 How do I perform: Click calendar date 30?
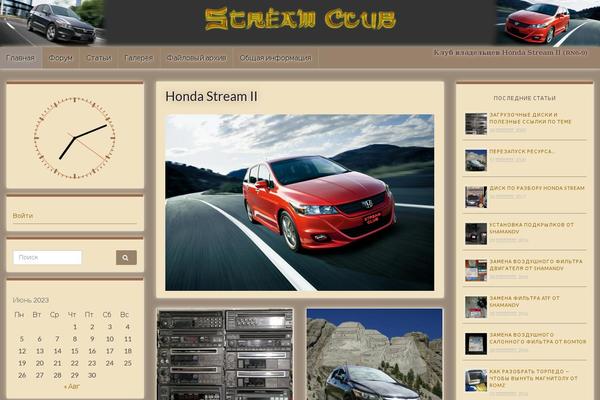[92, 376]
